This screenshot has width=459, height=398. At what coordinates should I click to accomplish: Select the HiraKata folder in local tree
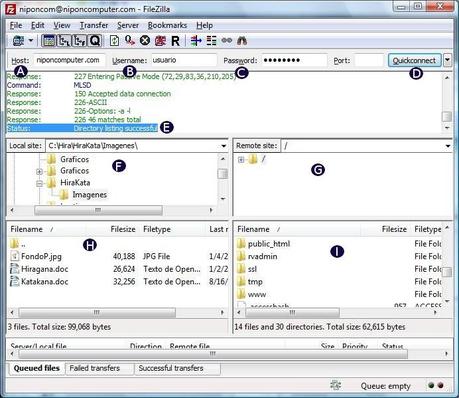tap(75, 183)
